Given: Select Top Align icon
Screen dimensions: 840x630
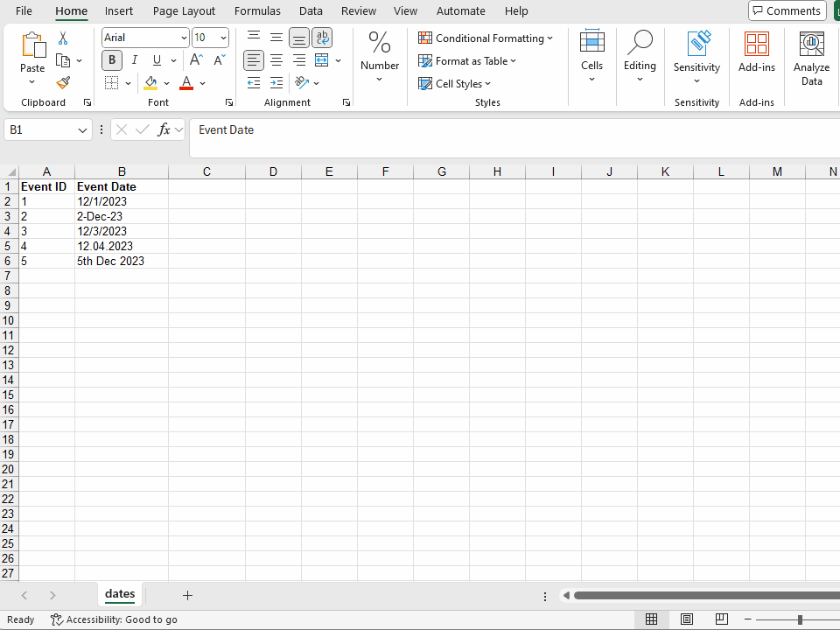Looking at the screenshot, I should [254, 37].
